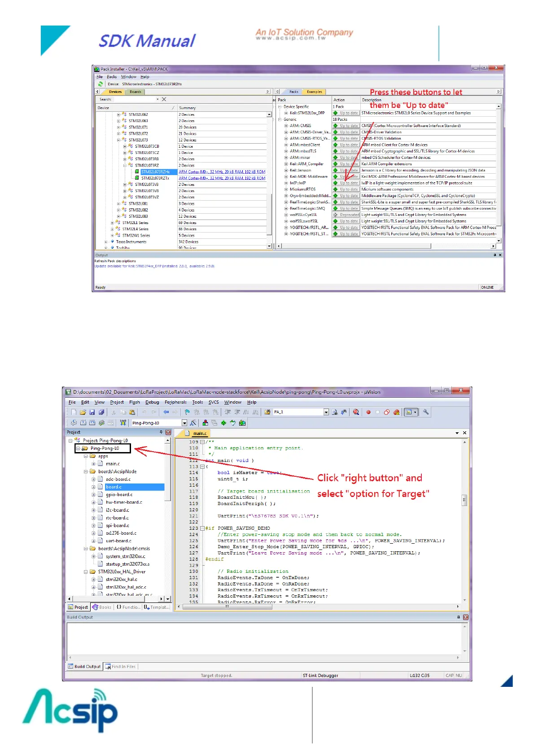Collapse boards\AcsipNode folder
The height and width of the screenshot is (756, 534).
tap(86, 471)
